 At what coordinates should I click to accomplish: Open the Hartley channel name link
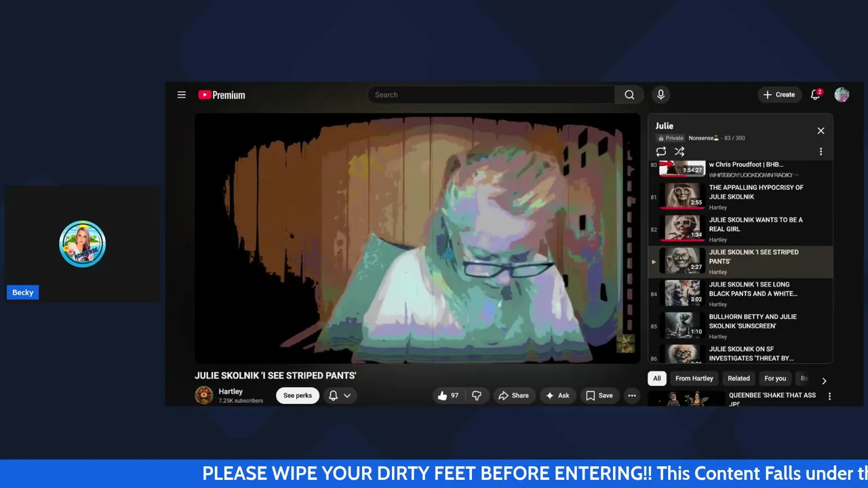231,392
